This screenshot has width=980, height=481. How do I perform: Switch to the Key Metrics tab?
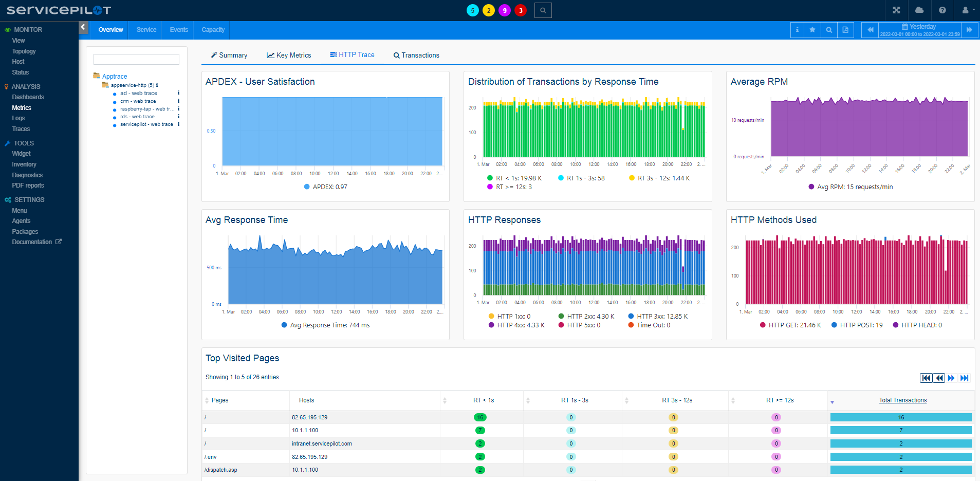coord(289,55)
